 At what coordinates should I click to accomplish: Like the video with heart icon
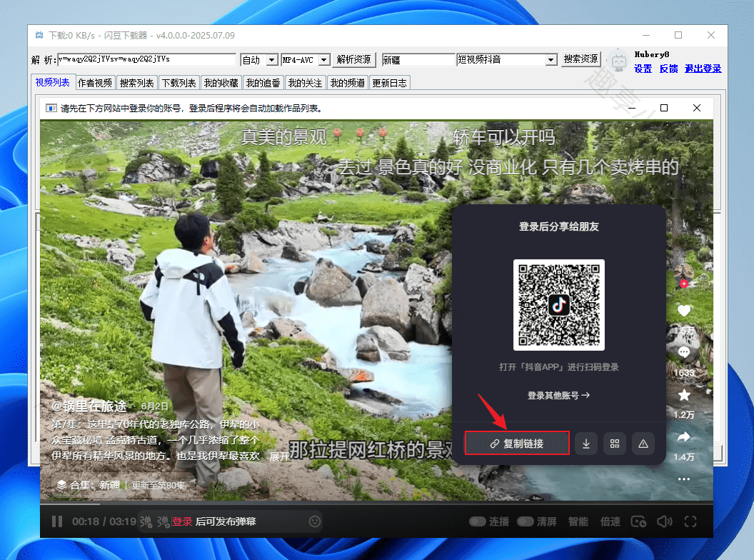click(x=684, y=311)
